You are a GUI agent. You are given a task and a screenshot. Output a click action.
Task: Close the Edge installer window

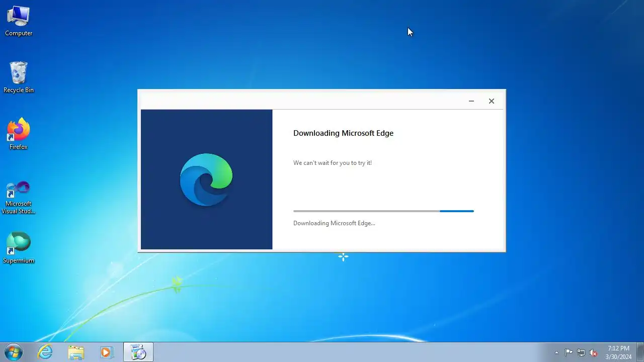[492, 101]
